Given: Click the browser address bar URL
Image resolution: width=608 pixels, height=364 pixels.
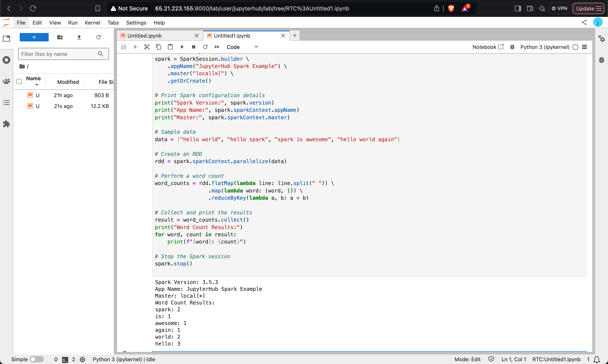Looking at the screenshot, I should [x=252, y=9].
